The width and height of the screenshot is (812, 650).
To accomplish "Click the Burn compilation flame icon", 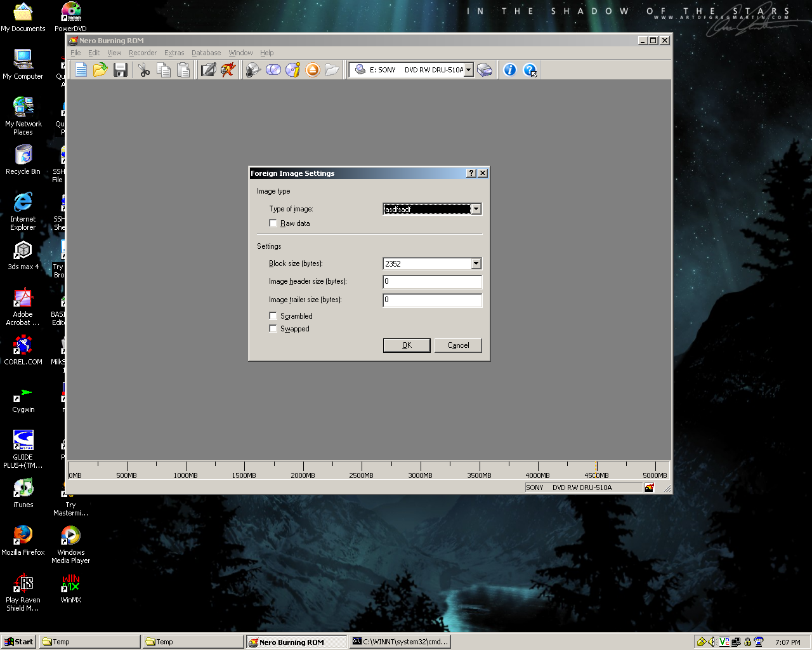I will point(228,70).
